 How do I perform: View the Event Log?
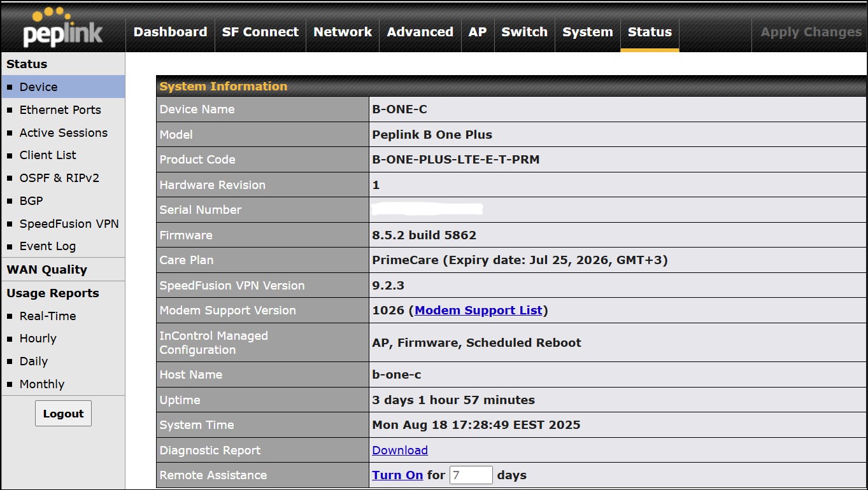point(48,246)
